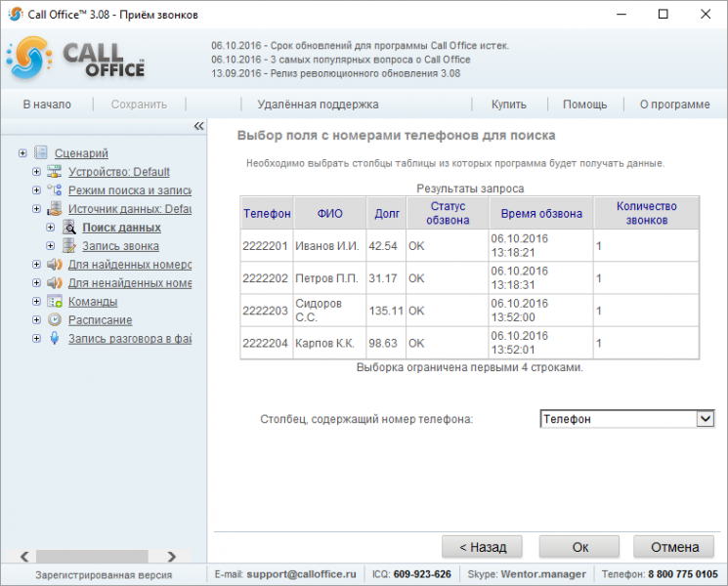
Task: Click cell with phone 2222201
Action: (266, 246)
